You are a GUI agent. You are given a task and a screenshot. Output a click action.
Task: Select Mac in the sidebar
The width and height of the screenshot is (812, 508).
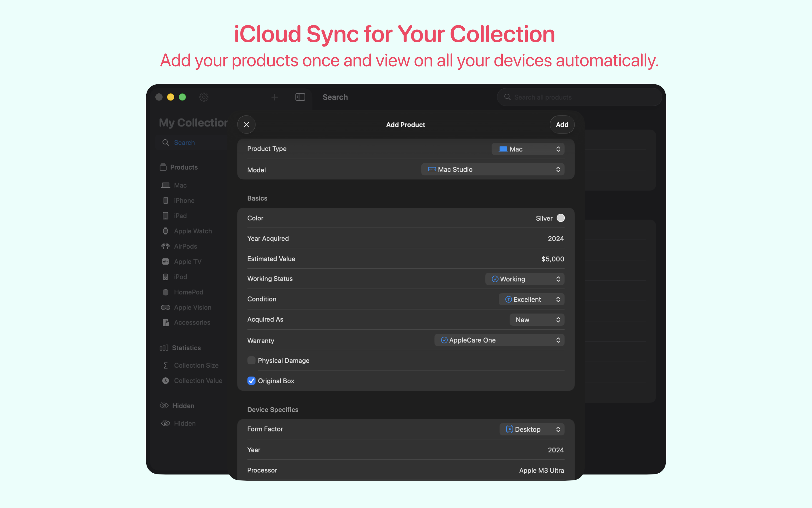point(180,185)
